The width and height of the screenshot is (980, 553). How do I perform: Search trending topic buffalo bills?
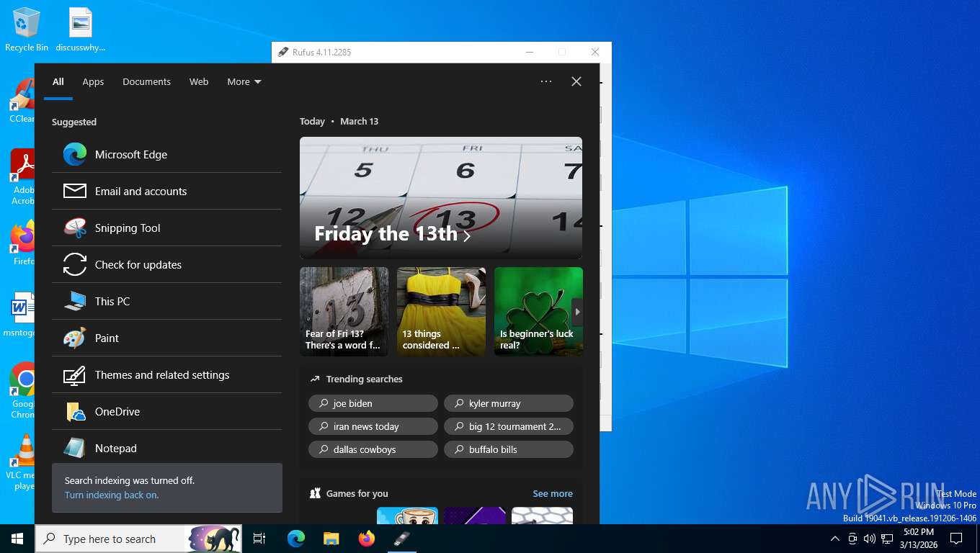(509, 449)
